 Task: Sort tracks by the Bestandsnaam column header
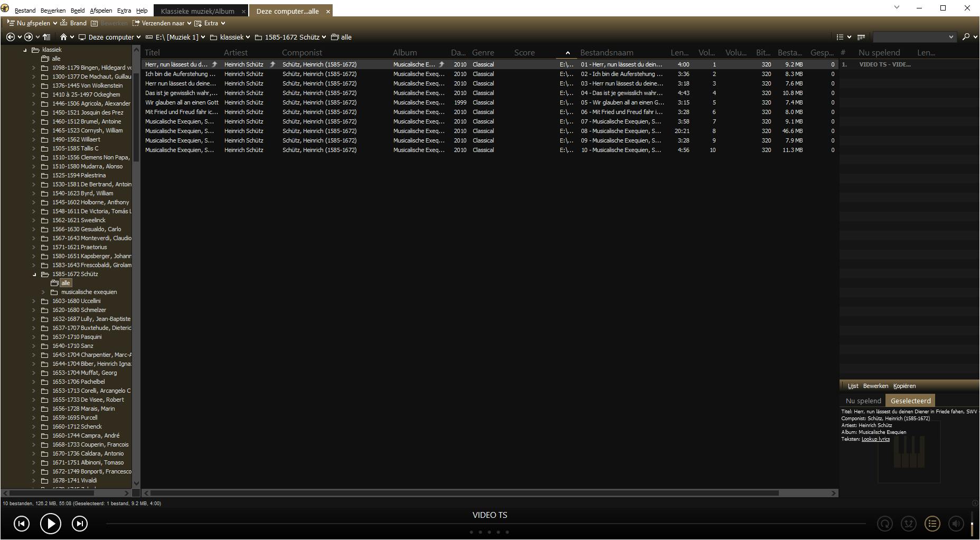point(607,53)
